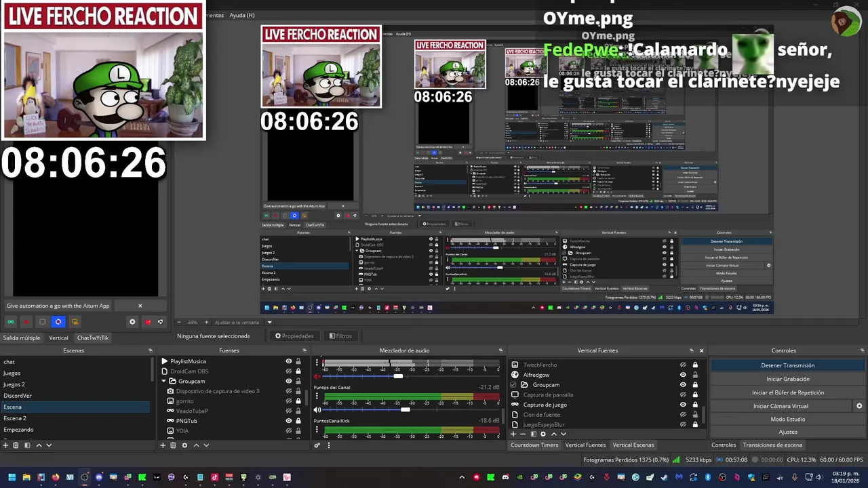Image resolution: width=868 pixels, height=488 pixels.
Task: Add a source plus icon in Vertical Fuentes
Action: [x=513, y=434]
